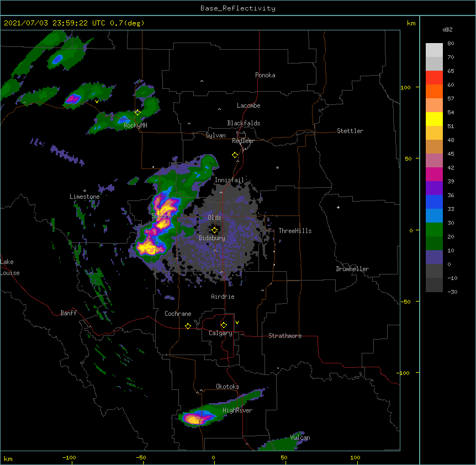Click the 45 value on dBZ legend
This screenshot has height=465, width=476.
451,154
